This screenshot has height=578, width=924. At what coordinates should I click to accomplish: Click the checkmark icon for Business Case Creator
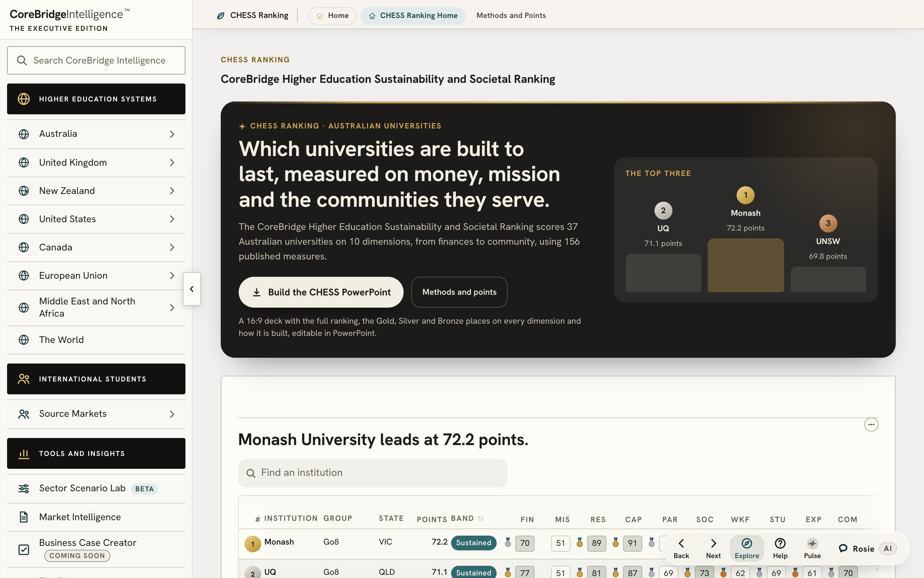[x=24, y=549]
